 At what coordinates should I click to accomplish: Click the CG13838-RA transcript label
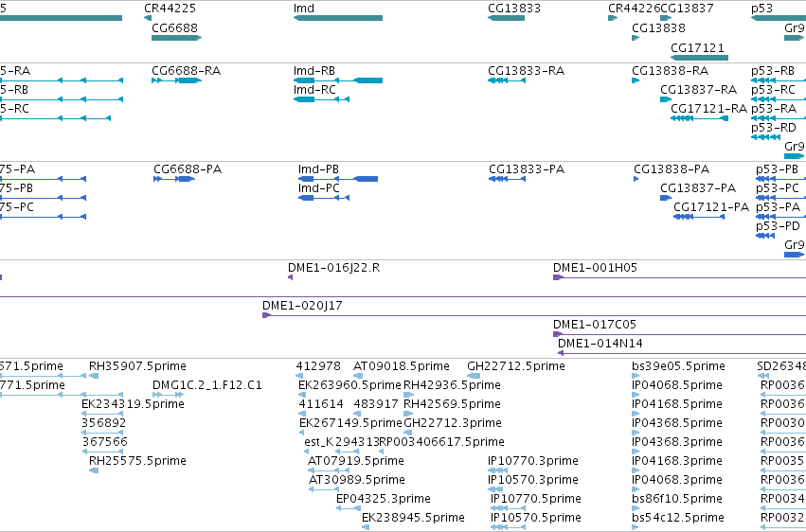(x=670, y=70)
